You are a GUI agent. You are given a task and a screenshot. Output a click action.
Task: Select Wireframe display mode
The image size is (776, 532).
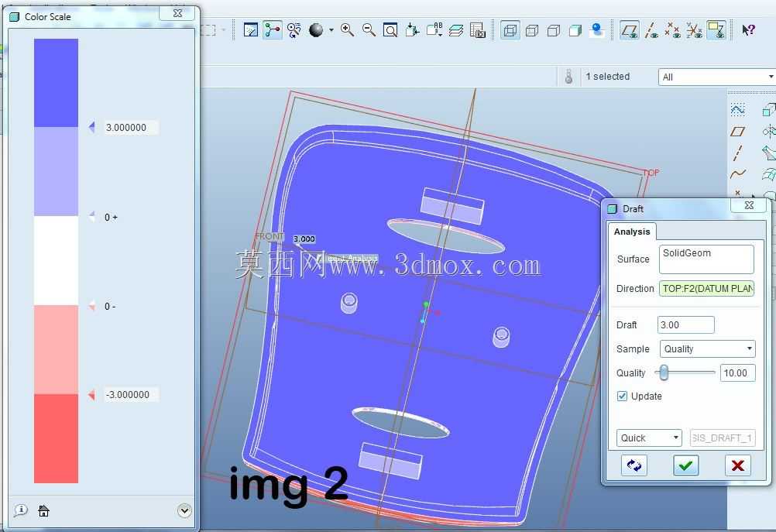coord(510,31)
